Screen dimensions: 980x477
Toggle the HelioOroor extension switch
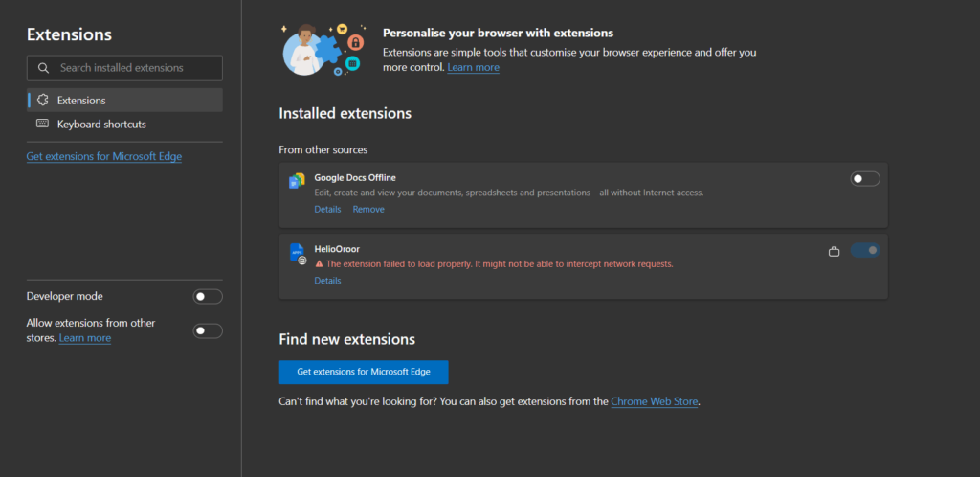(x=865, y=251)
